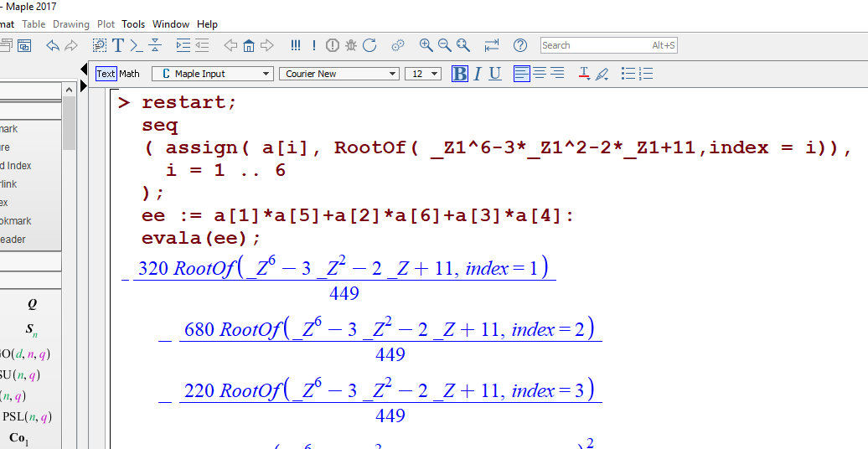Click the 'okmark' palette item
Viewport: 868px width, 449px height.
[x=15, y=221]
